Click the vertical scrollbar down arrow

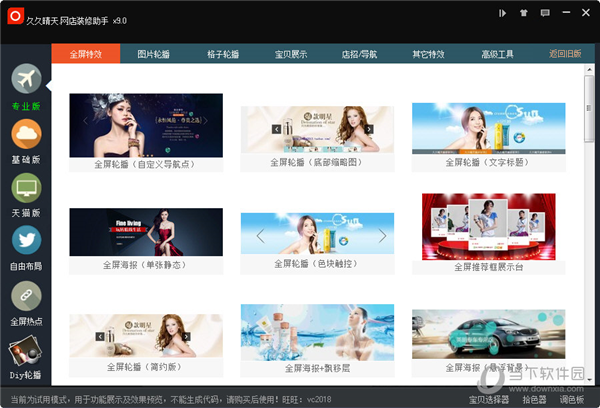(589, 379)
